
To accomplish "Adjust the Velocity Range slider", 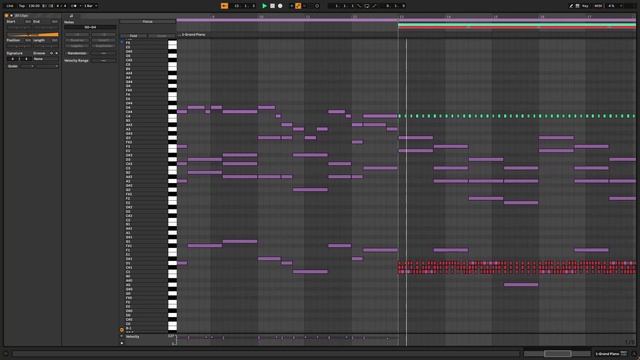I will pyautogui.click(x=104, y=60).
